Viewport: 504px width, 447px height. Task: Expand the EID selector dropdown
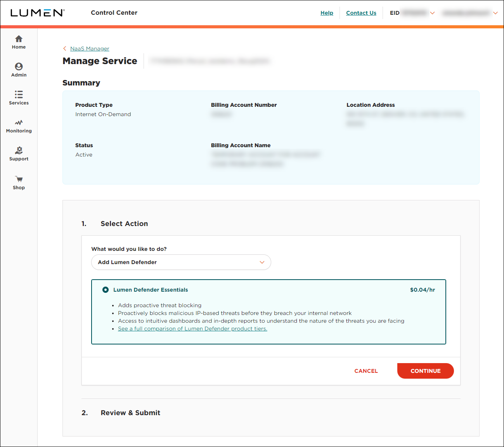click(432, 13)
